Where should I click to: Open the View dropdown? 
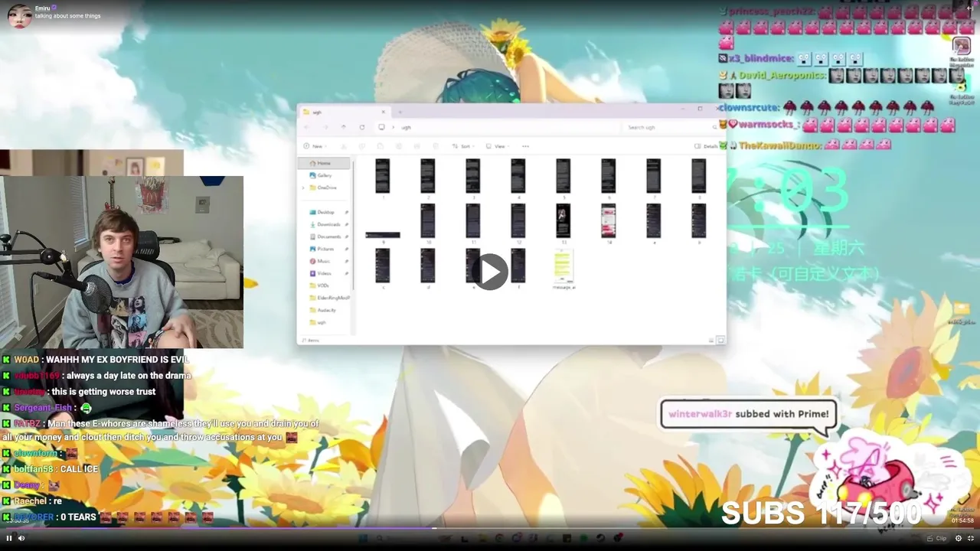498,146
